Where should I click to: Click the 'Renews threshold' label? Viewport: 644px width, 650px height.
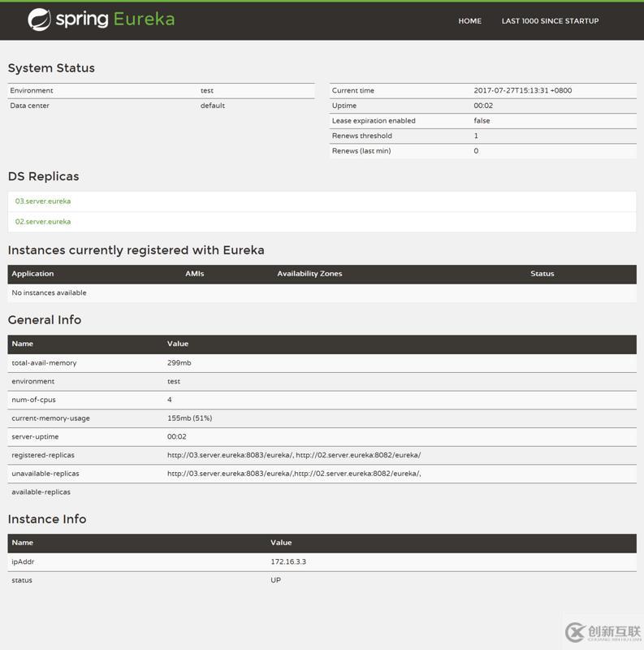pyautogui.click(x=361, y=136)
